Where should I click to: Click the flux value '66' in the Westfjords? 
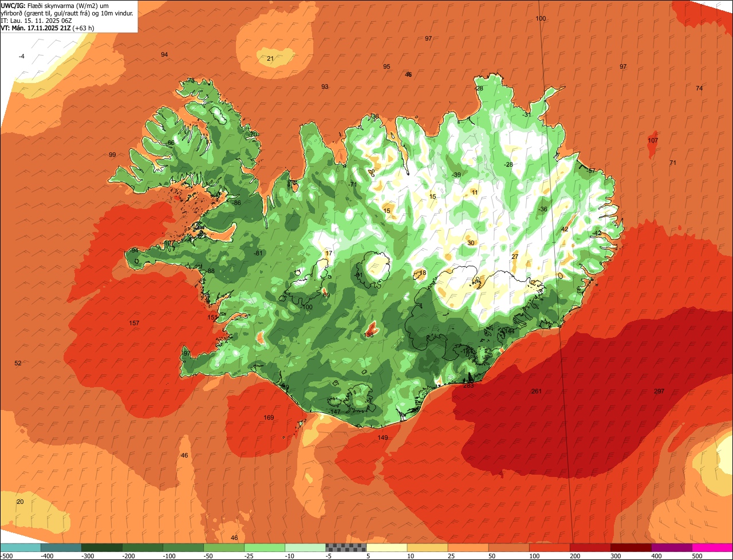tap(171, 143)
